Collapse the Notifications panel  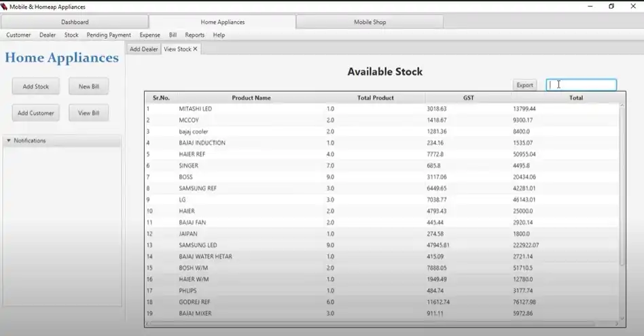tap(9, 141)
